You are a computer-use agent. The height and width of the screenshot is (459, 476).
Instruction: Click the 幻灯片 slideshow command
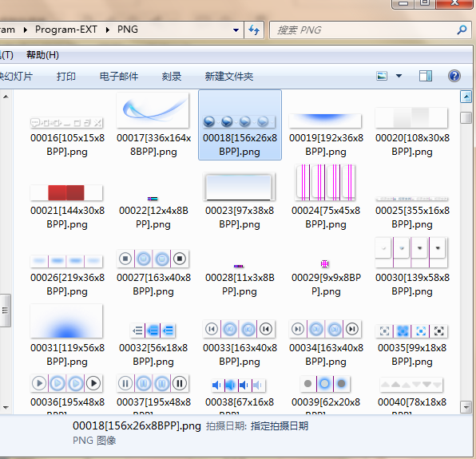[16, 76]
